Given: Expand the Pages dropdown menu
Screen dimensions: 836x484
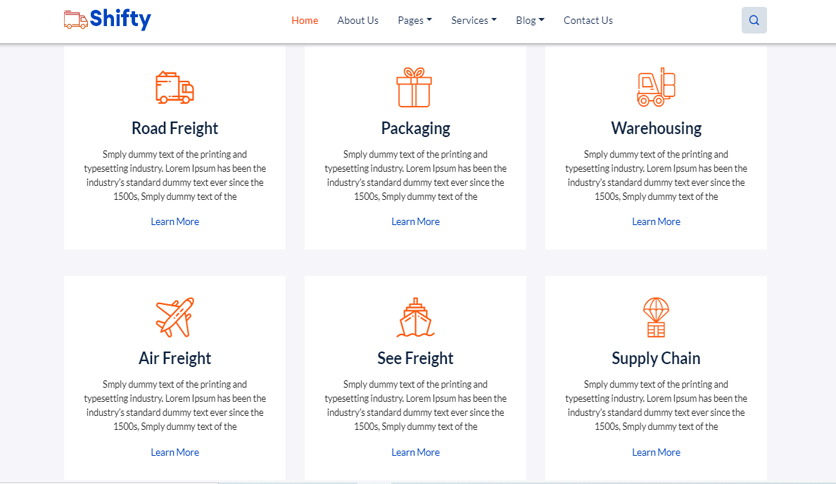Looking at the screenshot, I should (x=415, y=20).
